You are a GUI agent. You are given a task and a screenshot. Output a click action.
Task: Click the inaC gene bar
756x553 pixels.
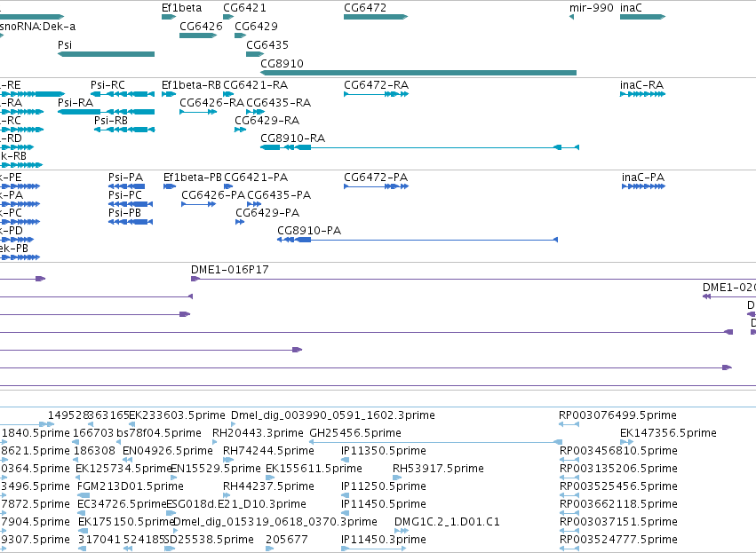click(642, 17)
